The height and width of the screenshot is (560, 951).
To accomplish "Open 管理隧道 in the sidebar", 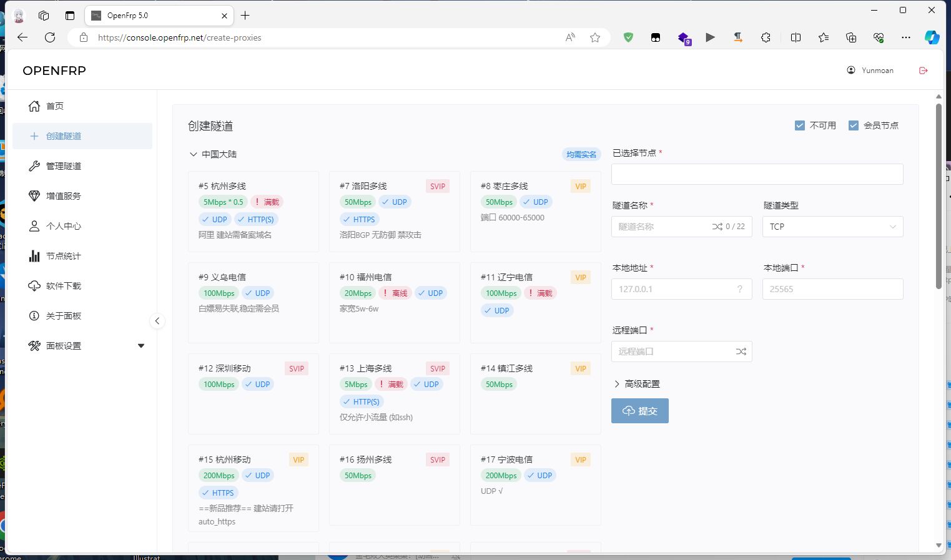I will pos(82,166).
